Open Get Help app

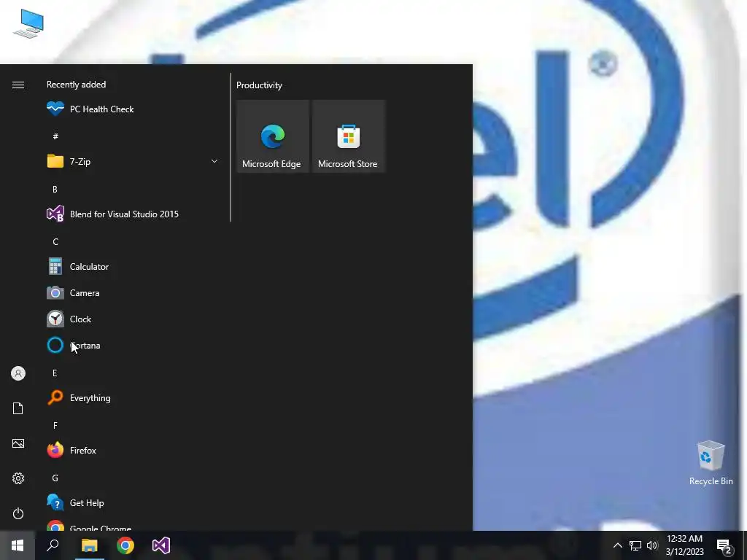click(x=133, y=503)
